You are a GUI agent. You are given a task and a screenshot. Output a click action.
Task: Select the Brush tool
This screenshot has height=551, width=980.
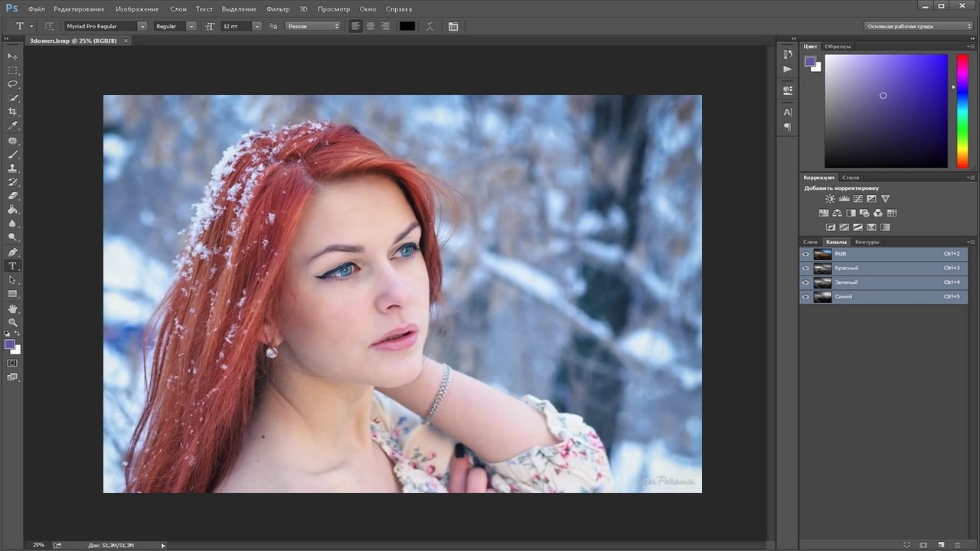(12, 155)
